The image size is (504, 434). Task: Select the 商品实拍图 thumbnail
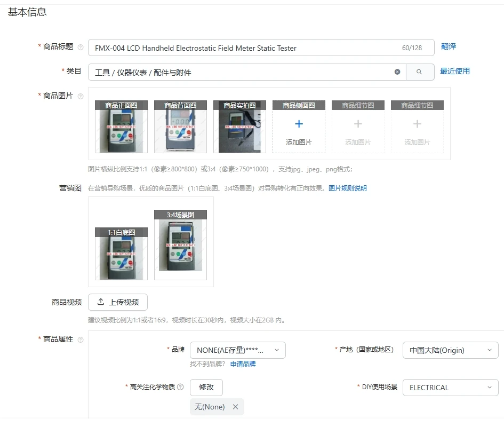click(x=239, y=127)
